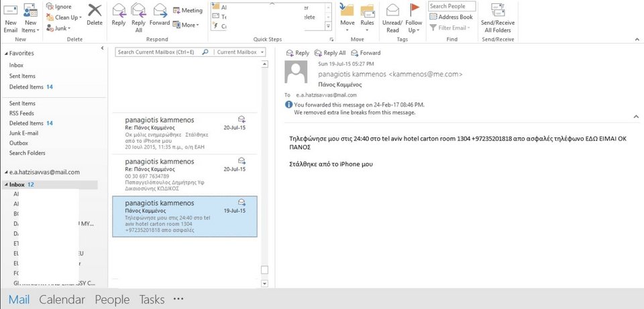The height and width of the screenshot is (309, 644).
Task: Click Reply in reading pane header
Action: 297,53
